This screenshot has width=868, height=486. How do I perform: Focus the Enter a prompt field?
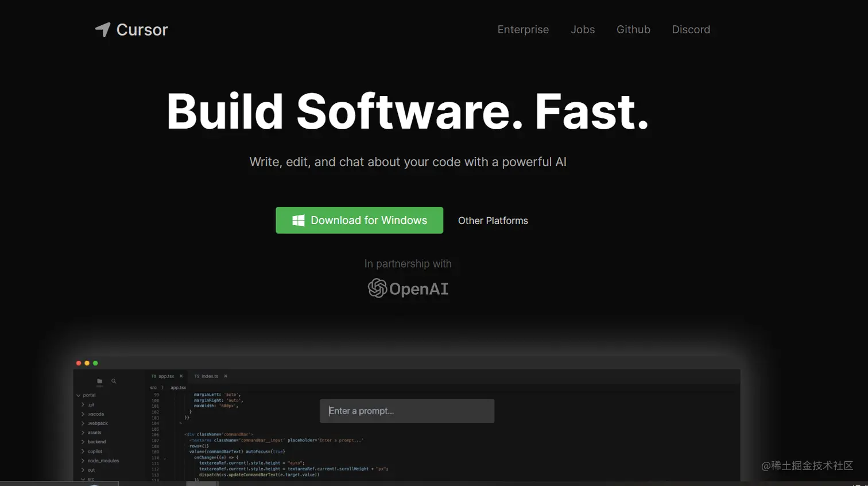coord(407,411)
